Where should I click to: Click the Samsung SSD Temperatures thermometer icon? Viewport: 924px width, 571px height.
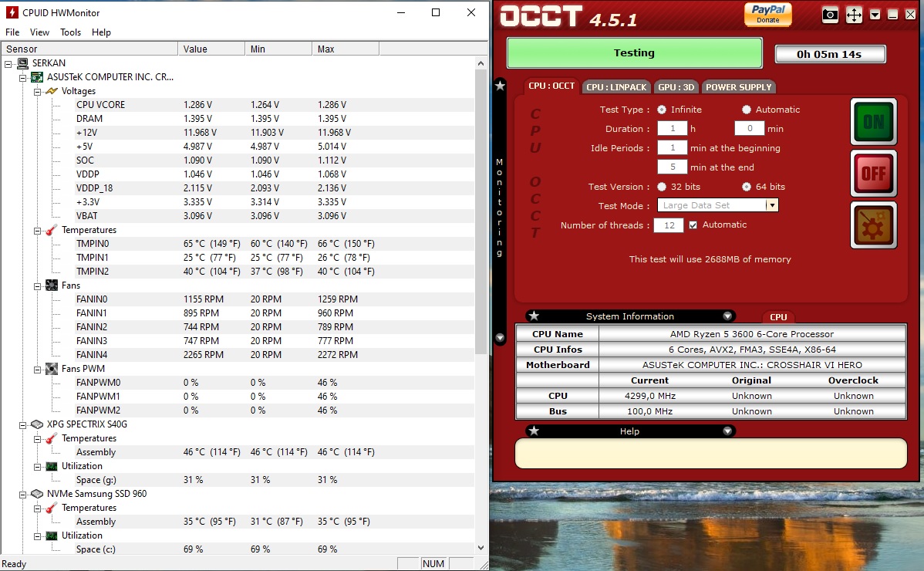pos(52,508)
